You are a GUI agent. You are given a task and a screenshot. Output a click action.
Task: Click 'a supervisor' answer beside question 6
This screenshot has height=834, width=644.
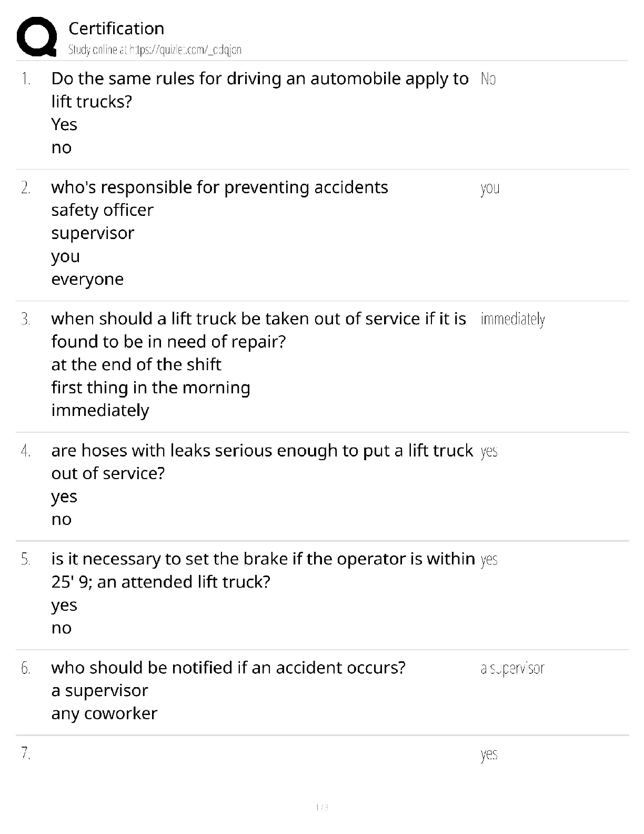click(512, 668)
